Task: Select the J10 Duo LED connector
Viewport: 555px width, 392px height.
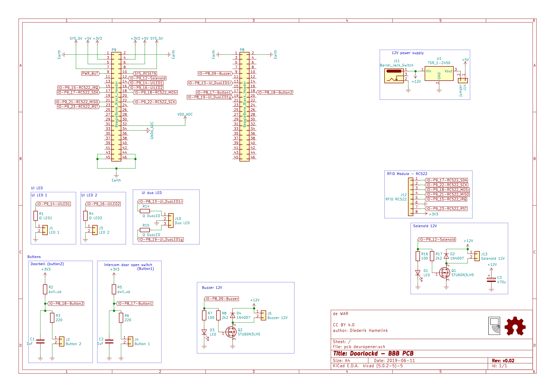Action: point(171,221)
